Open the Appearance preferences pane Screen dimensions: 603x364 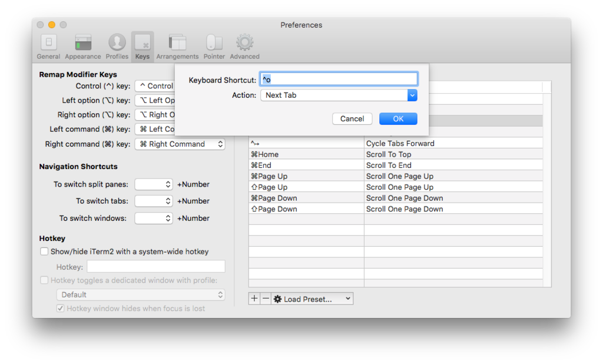click(x=82, y=47)
